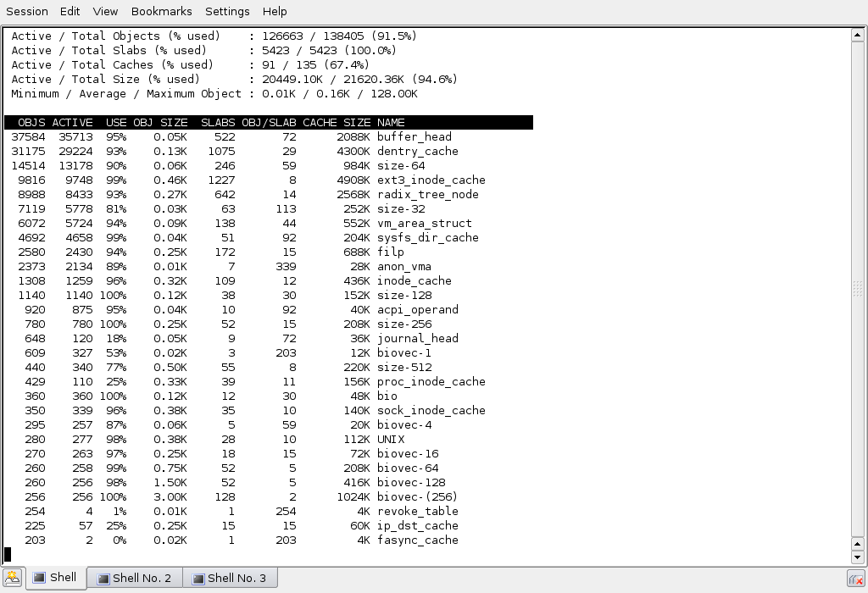868x593 pixels.
Task: Open the Settings menu
Action: tap(227, 11)
